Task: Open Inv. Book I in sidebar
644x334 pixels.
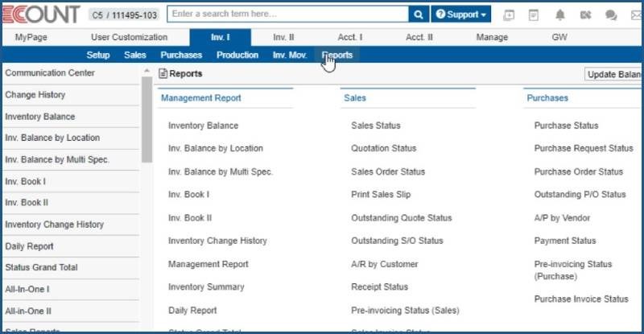Action: tap(25, 181)
